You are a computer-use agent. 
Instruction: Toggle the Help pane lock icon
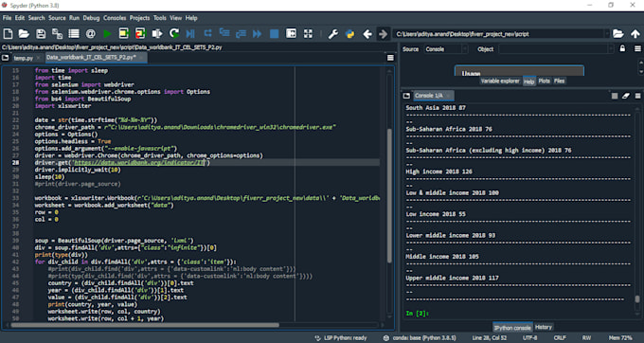[x=622, y=49]
